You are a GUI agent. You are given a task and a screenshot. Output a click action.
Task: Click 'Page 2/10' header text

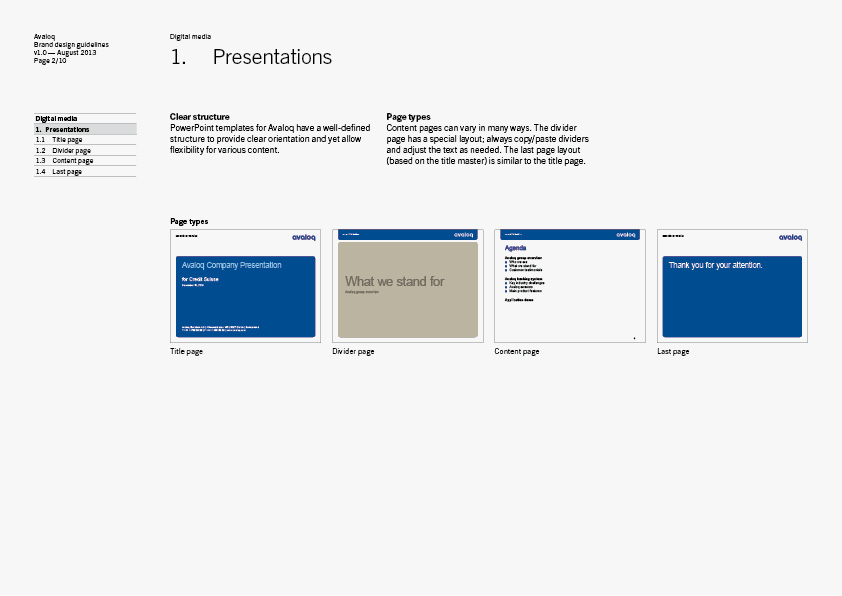point(50,61)
